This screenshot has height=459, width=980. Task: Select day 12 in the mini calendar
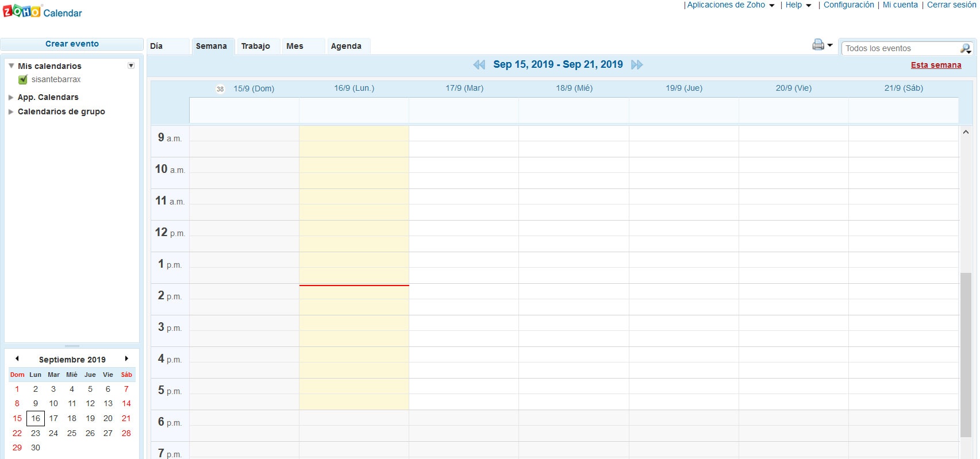coord(90,403)
